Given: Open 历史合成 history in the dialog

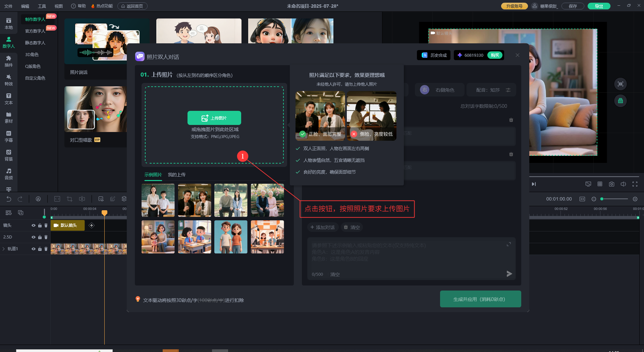Looking at the screenshot, I should [434, 55].
